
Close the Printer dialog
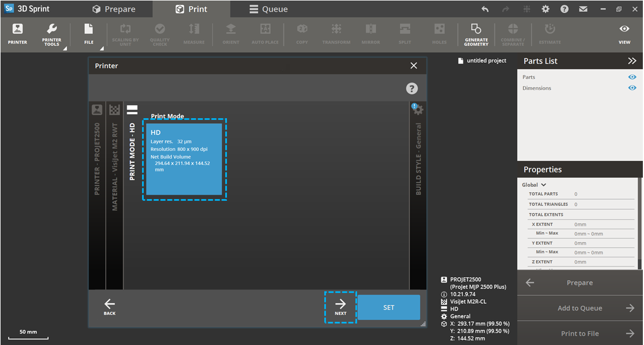[414, 66]
